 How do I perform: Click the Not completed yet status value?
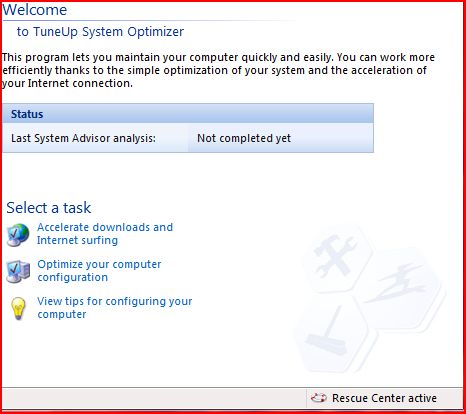coord(244,138)
